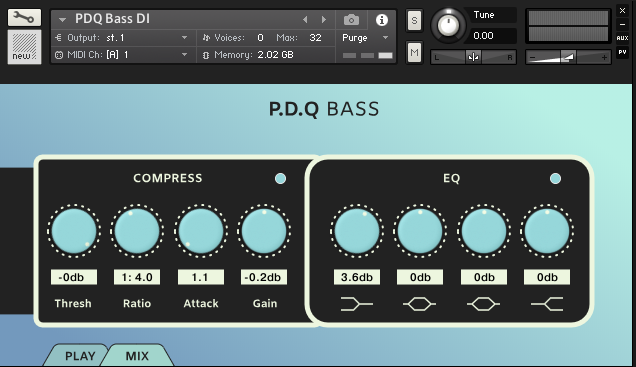This screenshot has height=367, width=636.
Task: Open snapshot view with camera icon
Action: click(351, 19)
